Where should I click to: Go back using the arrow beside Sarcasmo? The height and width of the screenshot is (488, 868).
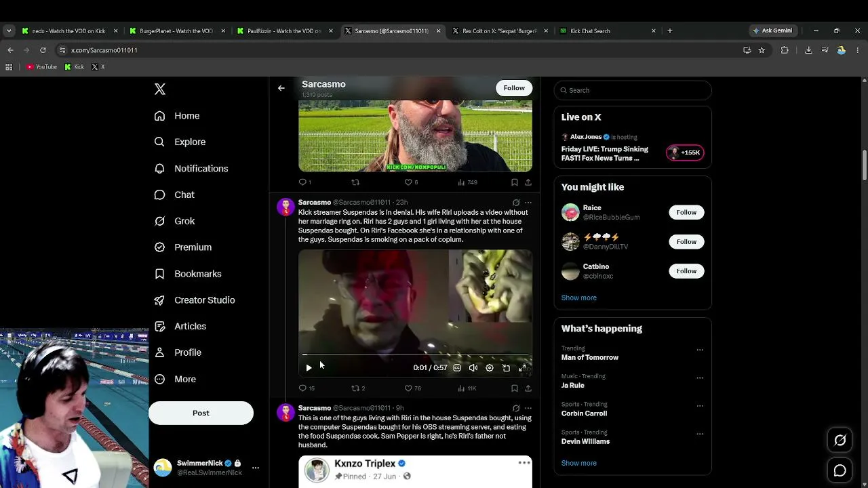(x=281, y=88)
